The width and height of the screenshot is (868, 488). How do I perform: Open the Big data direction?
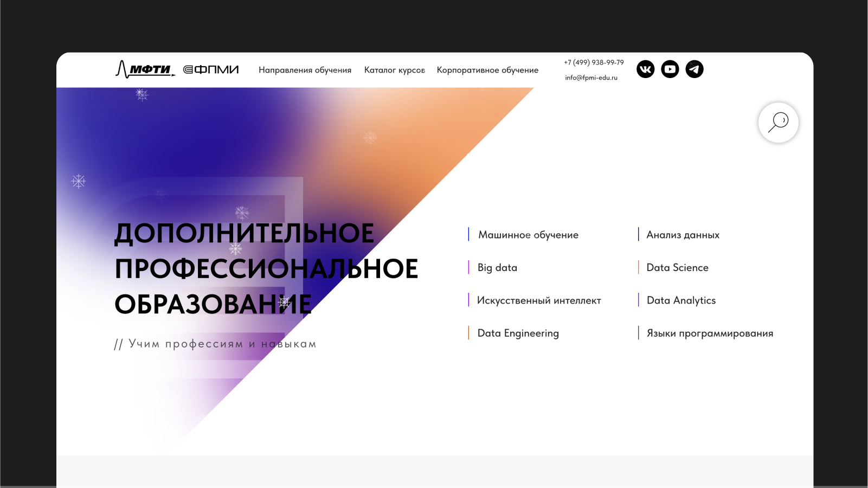[x=497, y=267]
